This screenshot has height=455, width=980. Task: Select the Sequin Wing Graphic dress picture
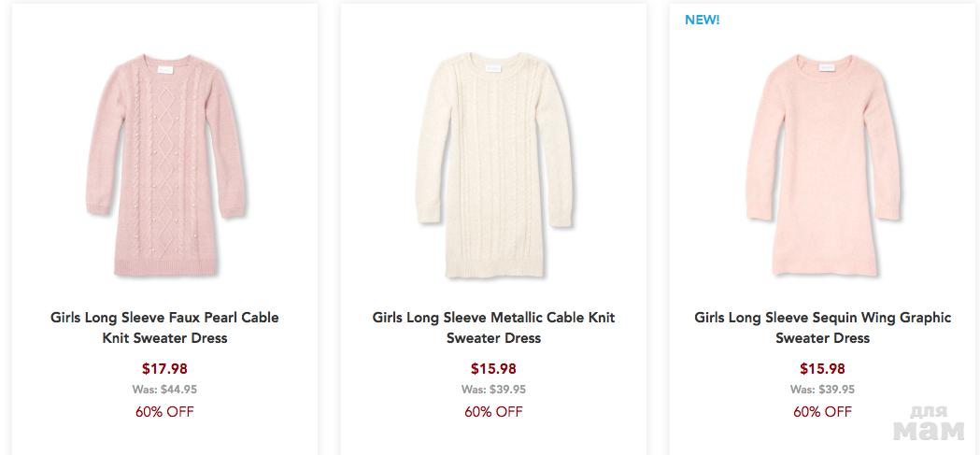click(x=822, y=168)
